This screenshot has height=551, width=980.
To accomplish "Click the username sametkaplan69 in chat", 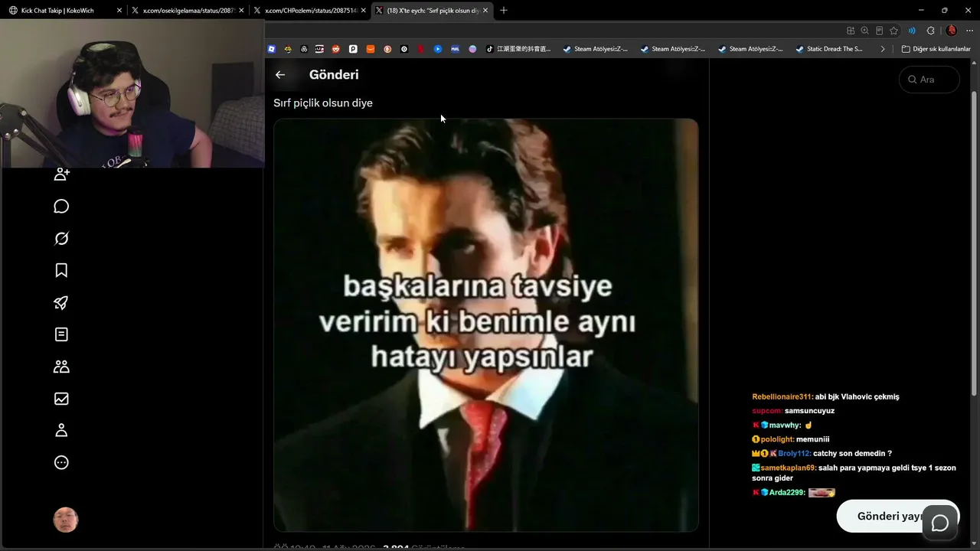I will click(x=788, y=468).
